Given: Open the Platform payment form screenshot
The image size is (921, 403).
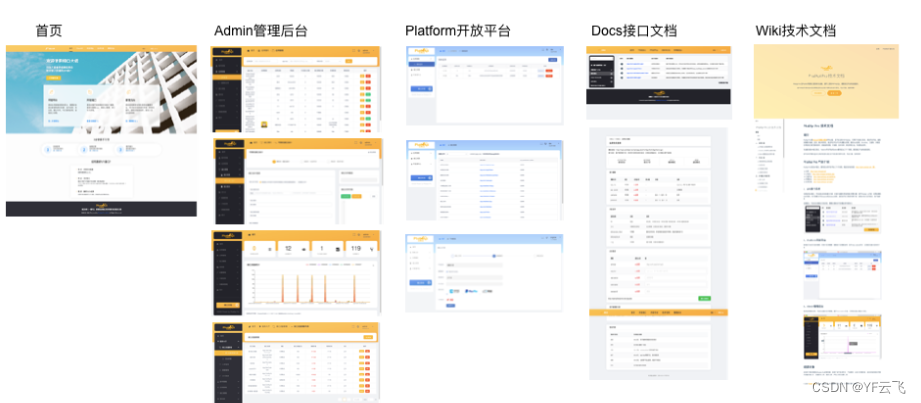Looking at the screenshot, I should click(x=485, y=273).
